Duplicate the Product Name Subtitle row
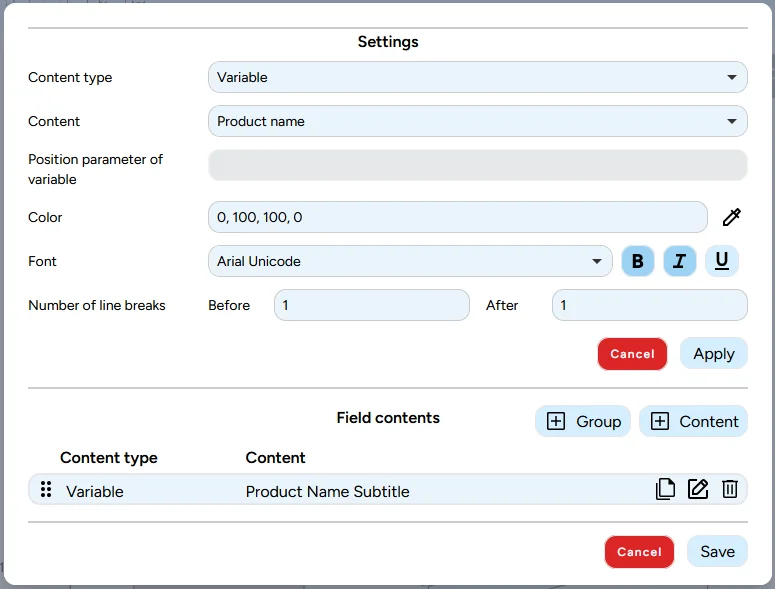The height and width of the screenshot is (589, 775). point(665,489)
